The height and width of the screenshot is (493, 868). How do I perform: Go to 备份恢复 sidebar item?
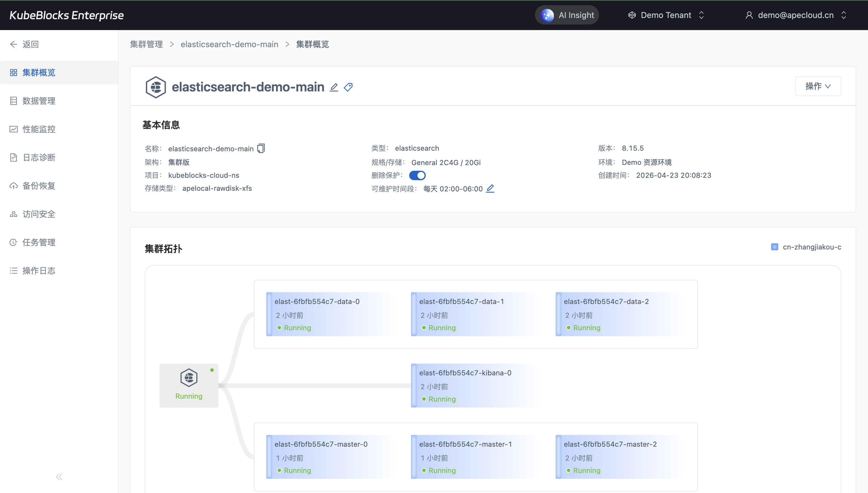[x=39, y=186]
